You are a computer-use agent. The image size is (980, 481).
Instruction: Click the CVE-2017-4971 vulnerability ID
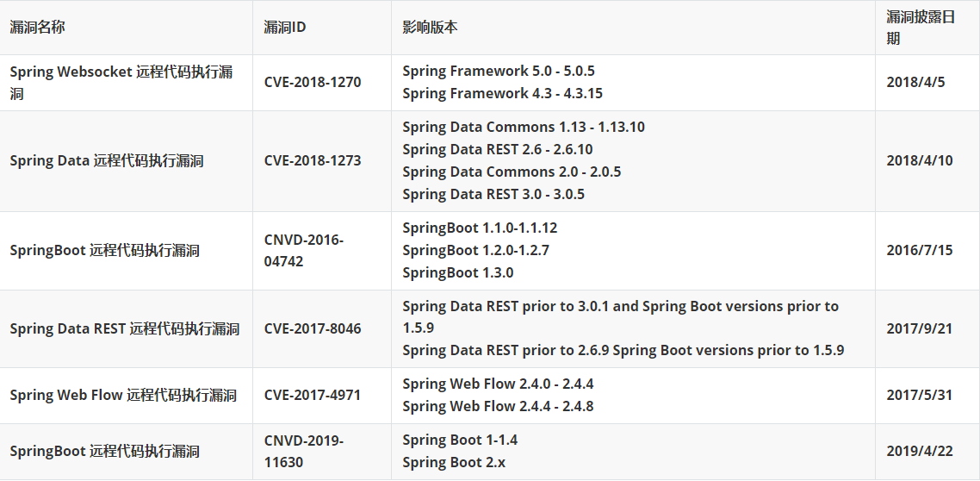coord(313,396)
